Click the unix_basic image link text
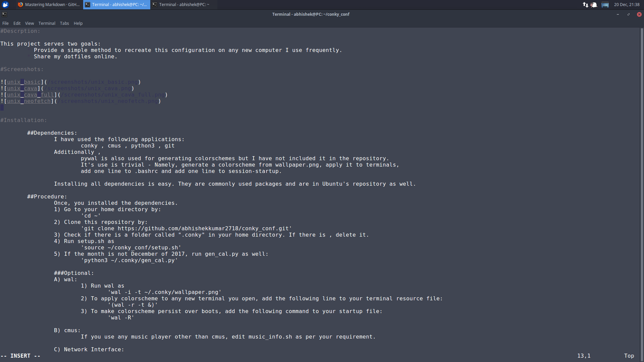 tap(24, 82)
